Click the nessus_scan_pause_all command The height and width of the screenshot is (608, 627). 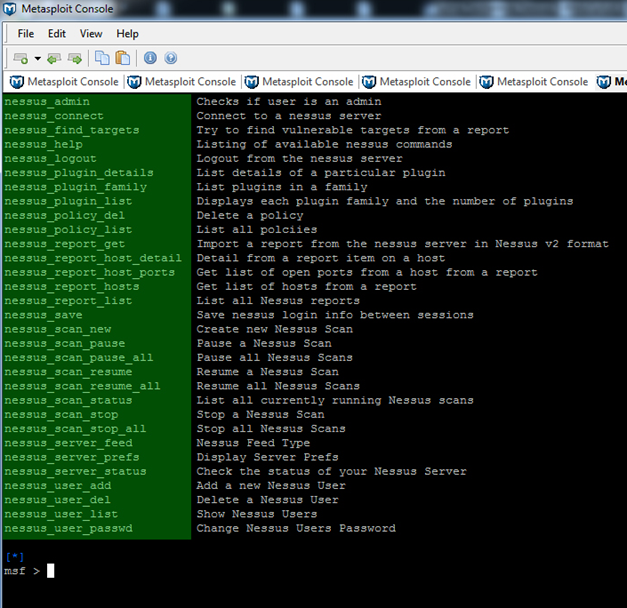coord(79,358)
